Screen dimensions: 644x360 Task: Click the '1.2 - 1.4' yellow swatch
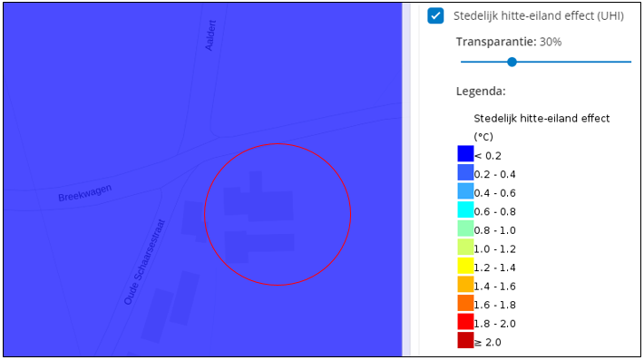[x=465, y=266]
